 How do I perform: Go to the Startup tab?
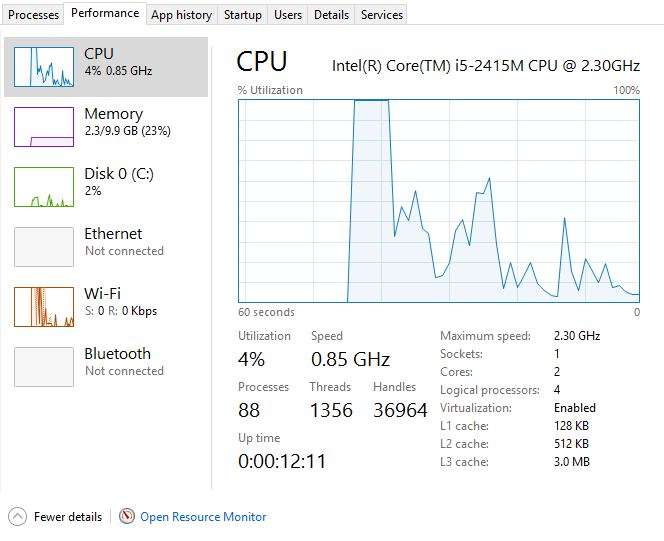click(x=243, y=15)
